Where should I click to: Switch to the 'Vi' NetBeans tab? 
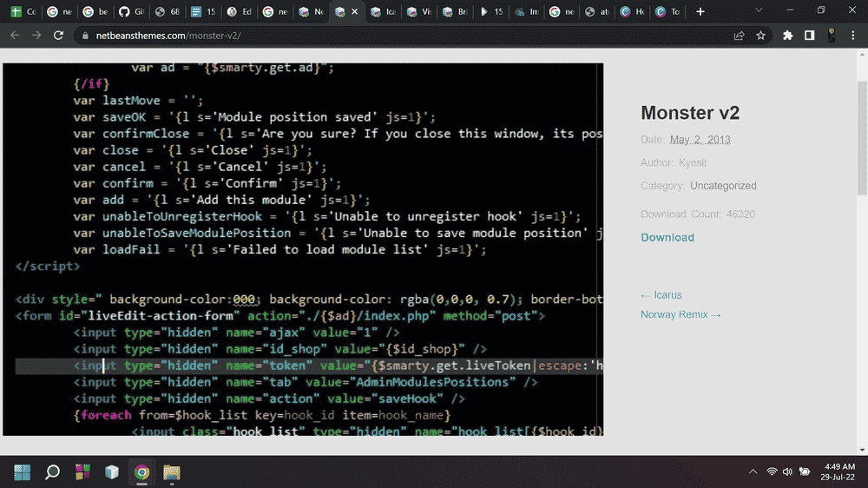[x=419, y=11]
